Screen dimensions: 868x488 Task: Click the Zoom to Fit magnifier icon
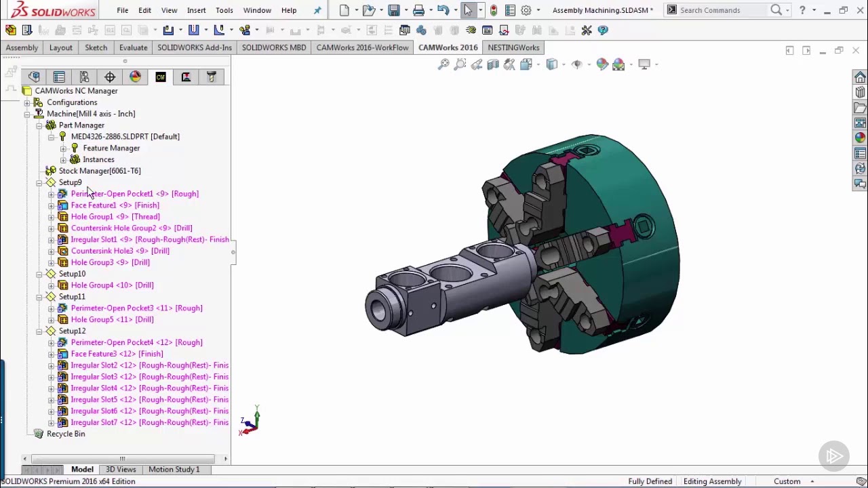point(443,64)
